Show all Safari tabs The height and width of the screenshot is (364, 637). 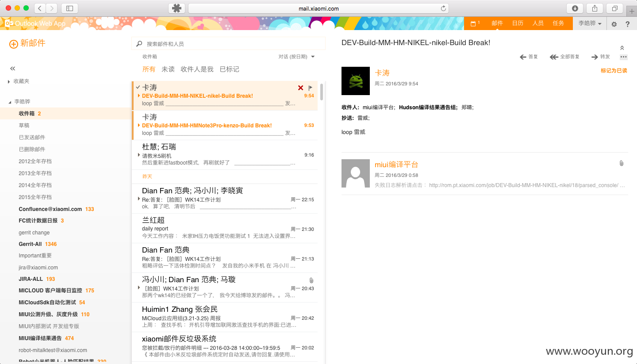614,8
